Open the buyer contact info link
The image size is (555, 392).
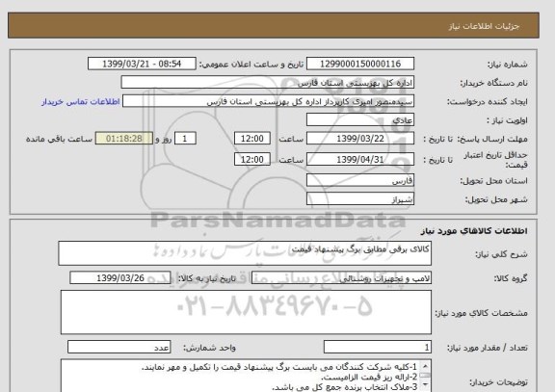click(x=81, y=102)
